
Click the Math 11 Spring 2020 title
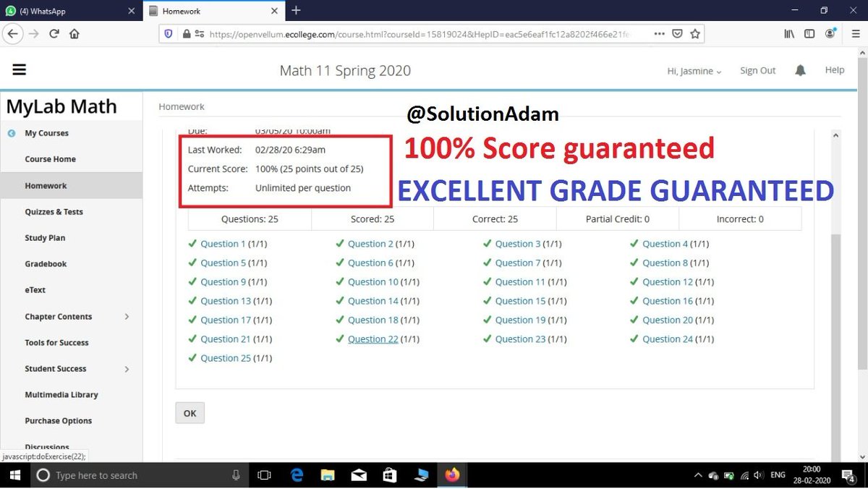pos(345,71)
